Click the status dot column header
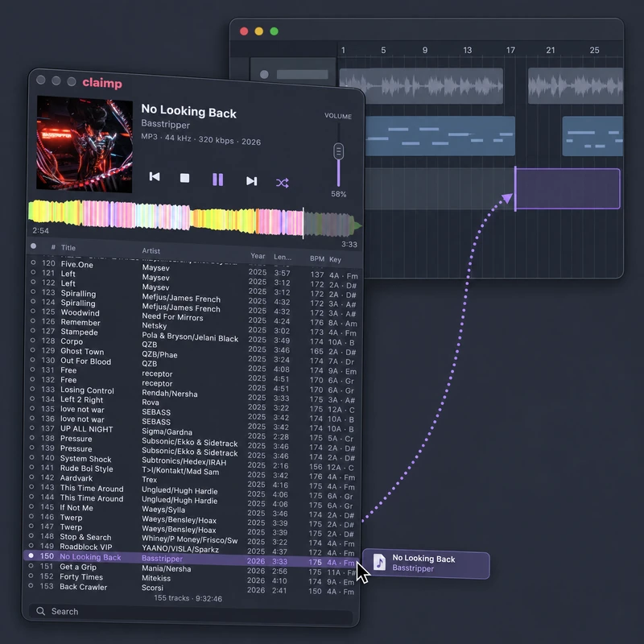 pos(33,246)
